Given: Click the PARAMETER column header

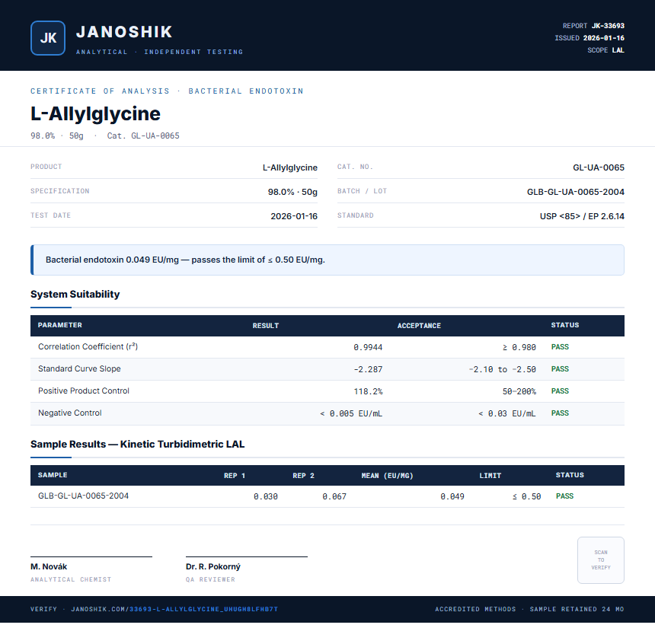Looking at the screenshot, I should tap(59, 325).
